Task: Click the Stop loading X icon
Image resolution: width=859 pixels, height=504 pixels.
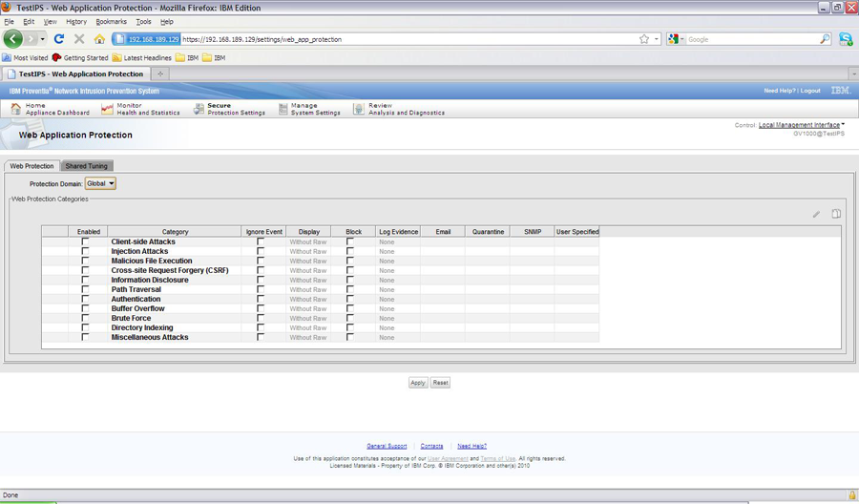Action: click(x=79, y=39)
